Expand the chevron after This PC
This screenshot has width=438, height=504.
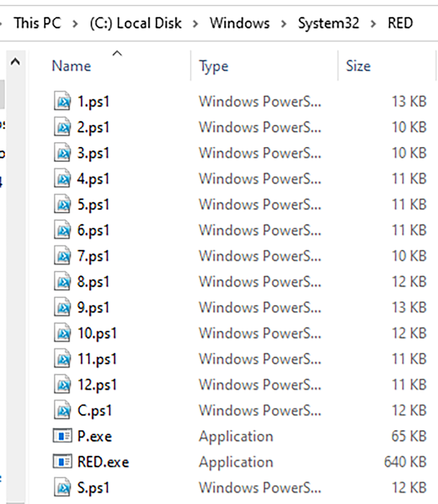coord(75,24)
